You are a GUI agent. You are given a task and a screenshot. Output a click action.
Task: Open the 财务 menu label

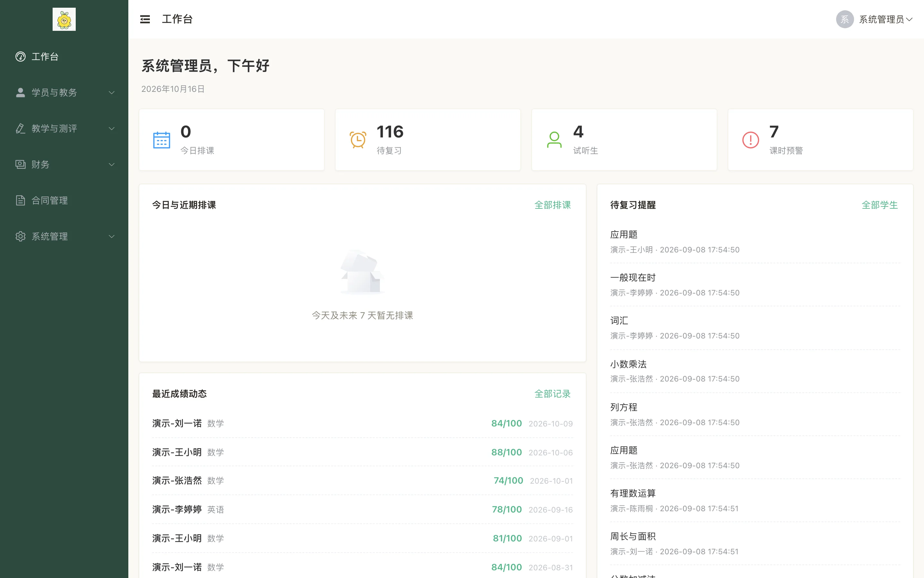pos(40,164)
